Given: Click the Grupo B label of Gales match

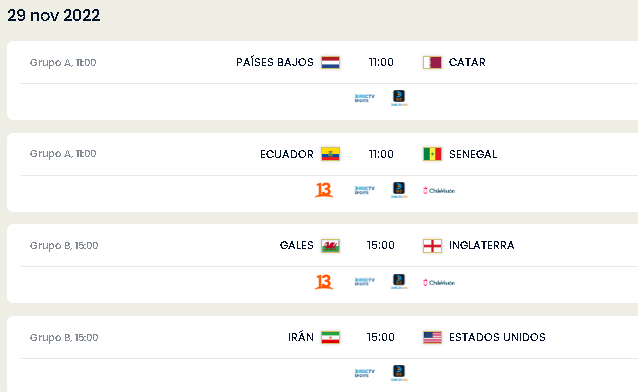Looking at the screenshot, I should point(50,245).
